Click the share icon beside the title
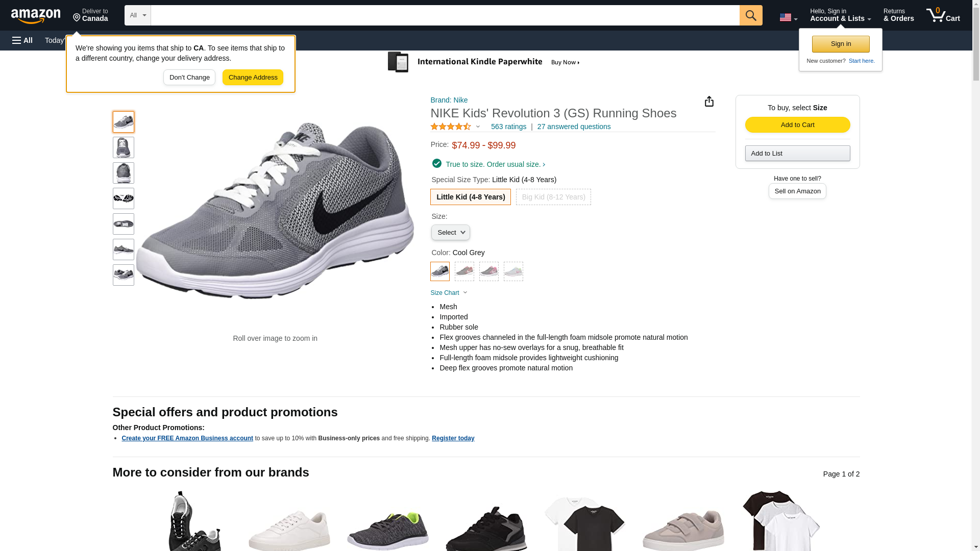 (709, 102)
